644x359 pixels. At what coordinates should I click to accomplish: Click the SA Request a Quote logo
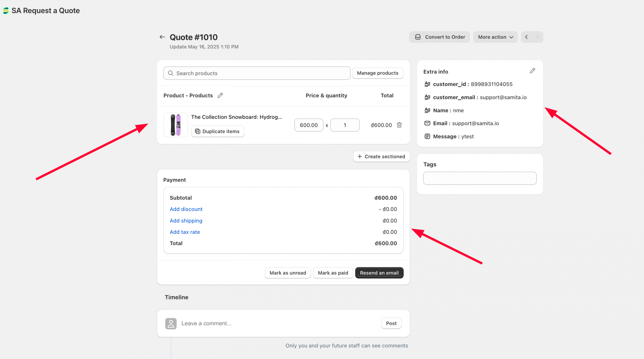6,11
